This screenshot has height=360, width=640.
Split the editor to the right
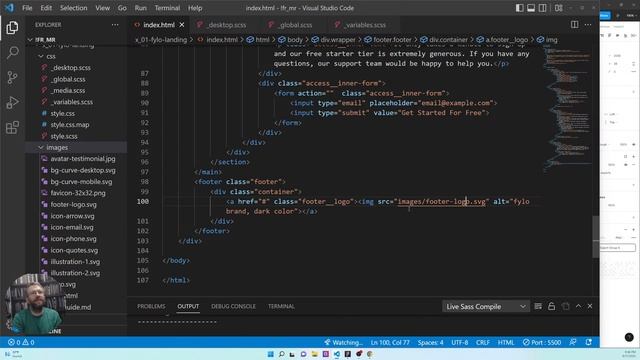[x=574, y=24]
